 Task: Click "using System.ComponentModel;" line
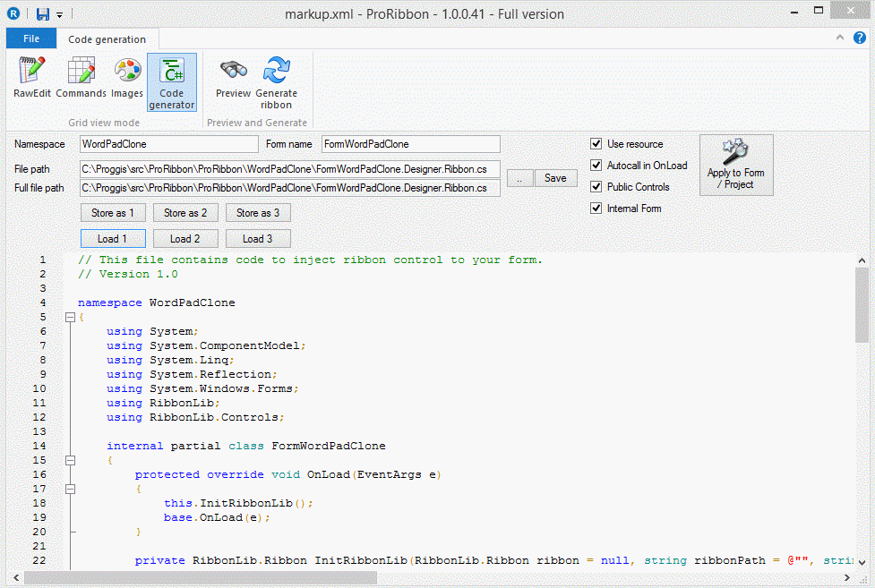click(x=206, y=345)
